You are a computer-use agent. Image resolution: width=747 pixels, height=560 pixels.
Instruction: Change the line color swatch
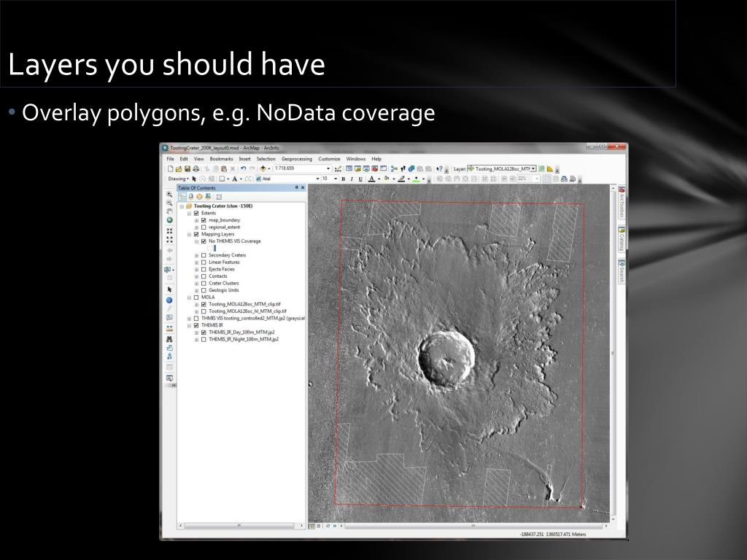pos(401,179)
